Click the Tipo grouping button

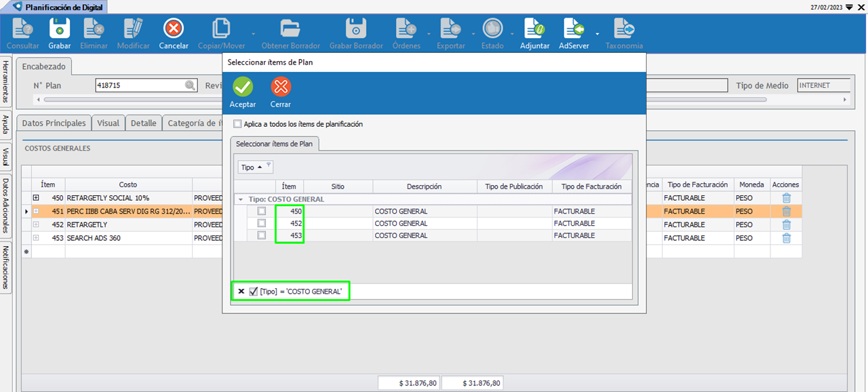pyautogui.click(x=255, y=167)
